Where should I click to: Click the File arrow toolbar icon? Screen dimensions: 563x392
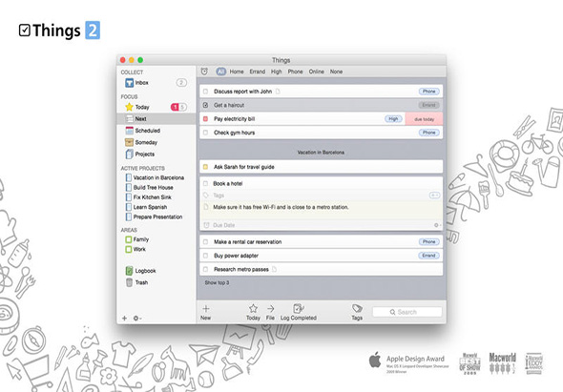tap(270, 309)
